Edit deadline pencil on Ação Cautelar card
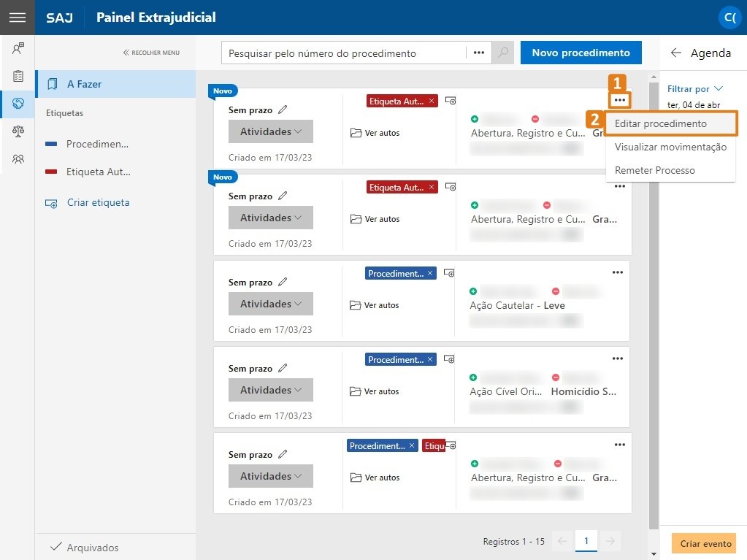This screenshot has width=747, height=560. tap(283, 282)
